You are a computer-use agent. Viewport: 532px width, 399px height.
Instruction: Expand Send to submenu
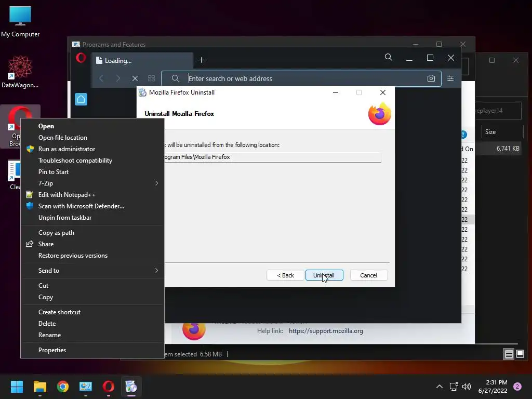click(x=92, y=270)
